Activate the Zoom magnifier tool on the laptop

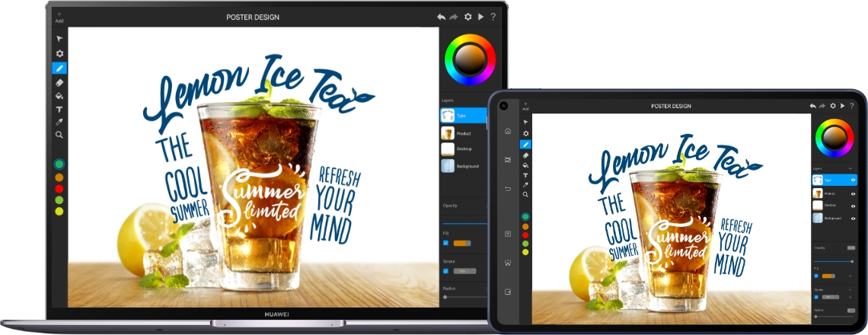59,135
